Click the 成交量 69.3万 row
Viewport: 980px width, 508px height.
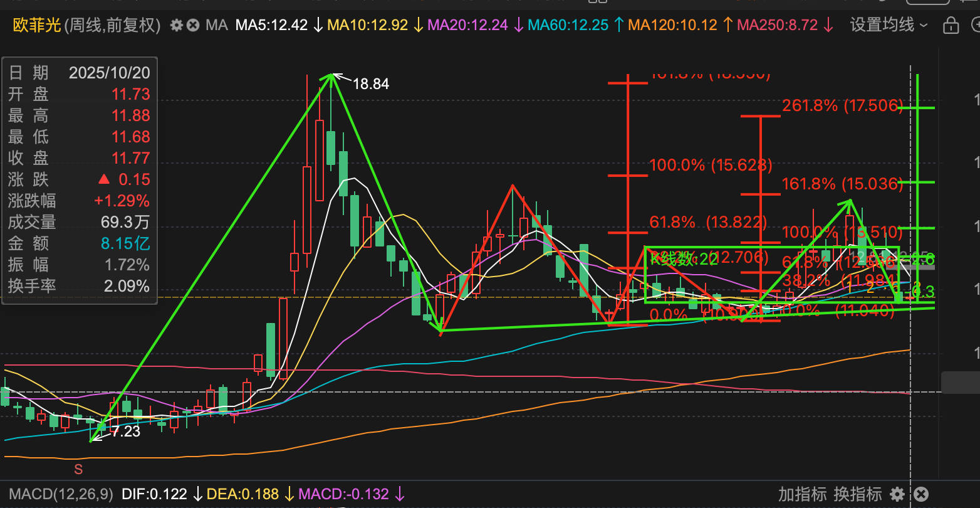point(79,222)
